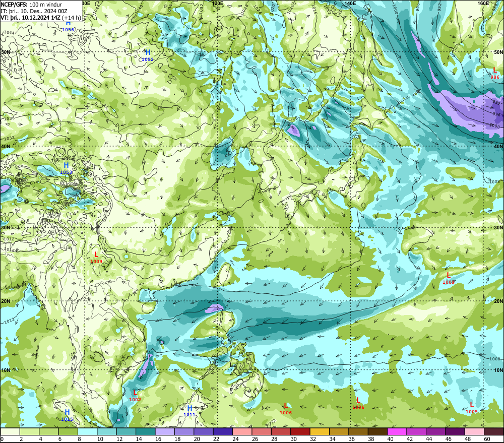Click the dark teal 14–16 legend swatch
Viewport: 504px width, 443px height.
[x=146, y=431]
